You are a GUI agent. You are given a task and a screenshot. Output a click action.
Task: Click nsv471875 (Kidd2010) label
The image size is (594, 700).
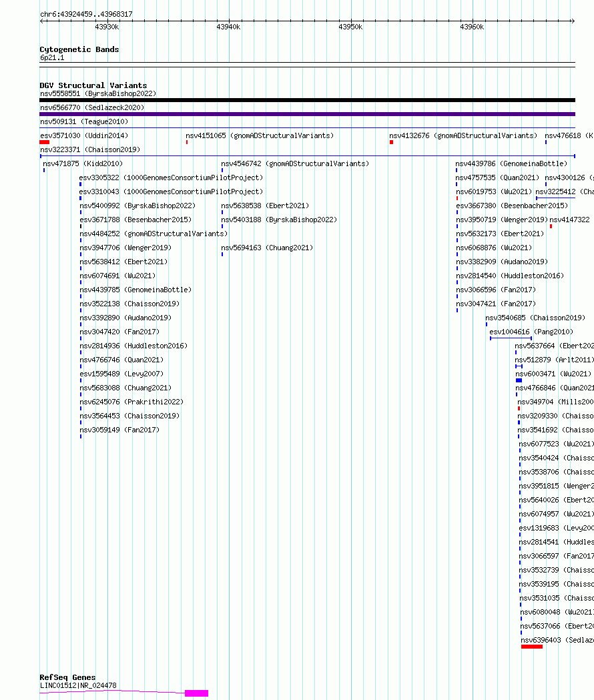point(83,164)
